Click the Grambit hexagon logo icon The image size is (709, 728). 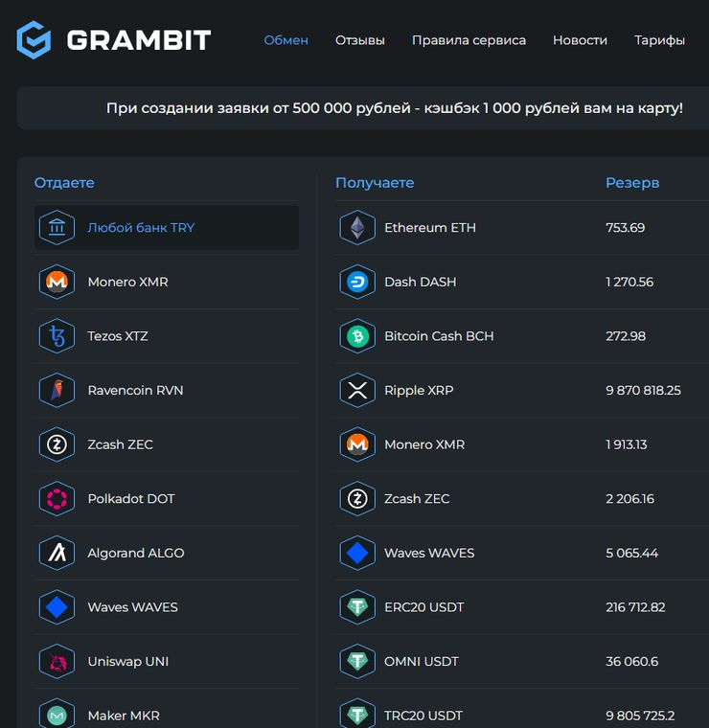pos(34,40)
